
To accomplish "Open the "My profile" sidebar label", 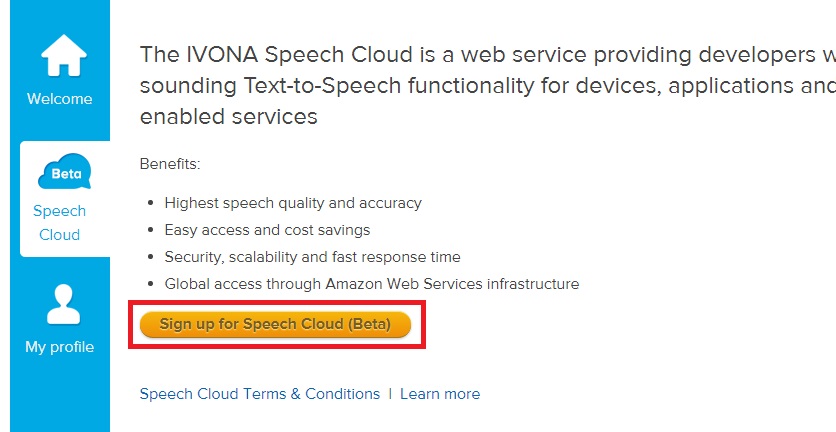I will click(59, 347).
